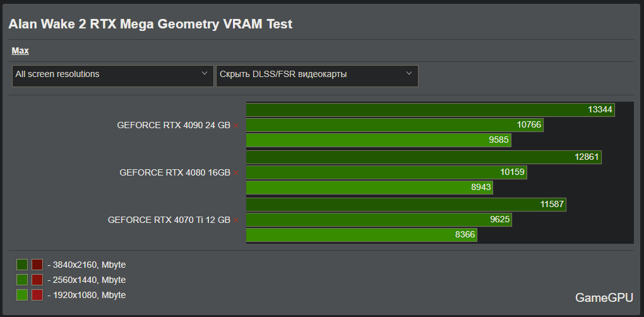Open the 'All screen resolutions' dropdown
Image resolution: width=644 pixels, height=317 pixels.
(x=112, y=75)
